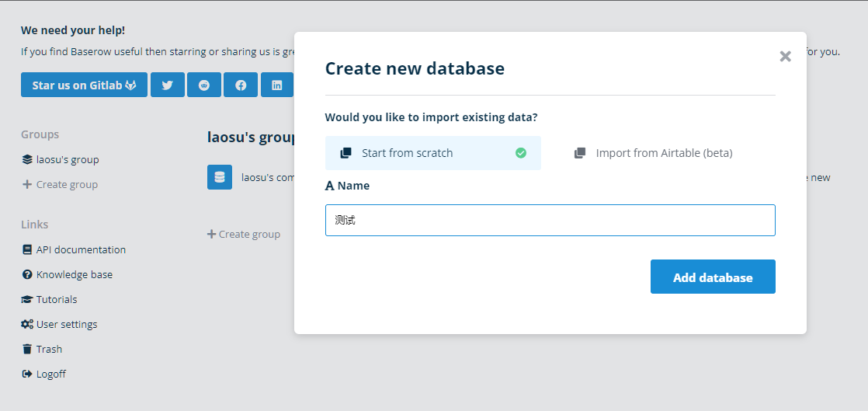Click the LinkedIn share icon

276,85
